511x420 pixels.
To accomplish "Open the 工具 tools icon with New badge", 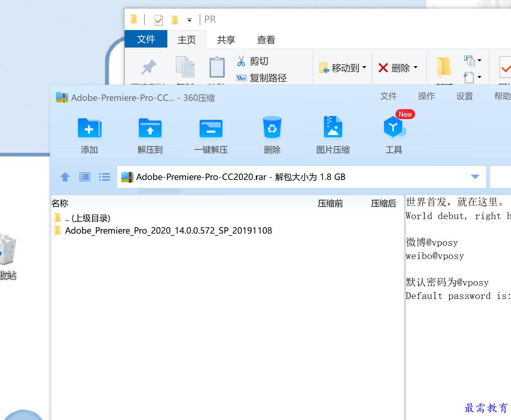I will click(394, 127).
